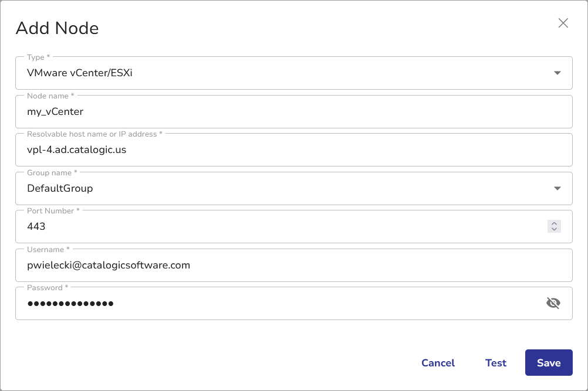Focus the resolvable host name input
The height and width of the screenshot is (391, 588).
point(282,149)
